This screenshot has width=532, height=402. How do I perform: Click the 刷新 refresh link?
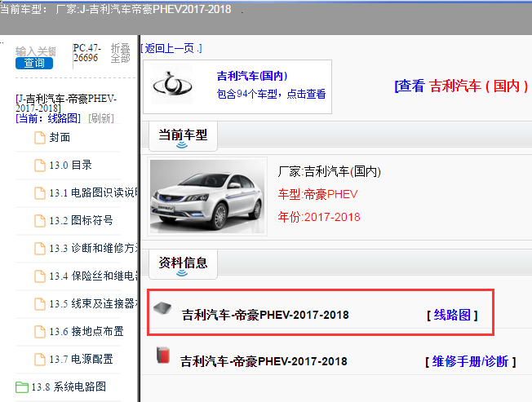(x=100, y=118)
